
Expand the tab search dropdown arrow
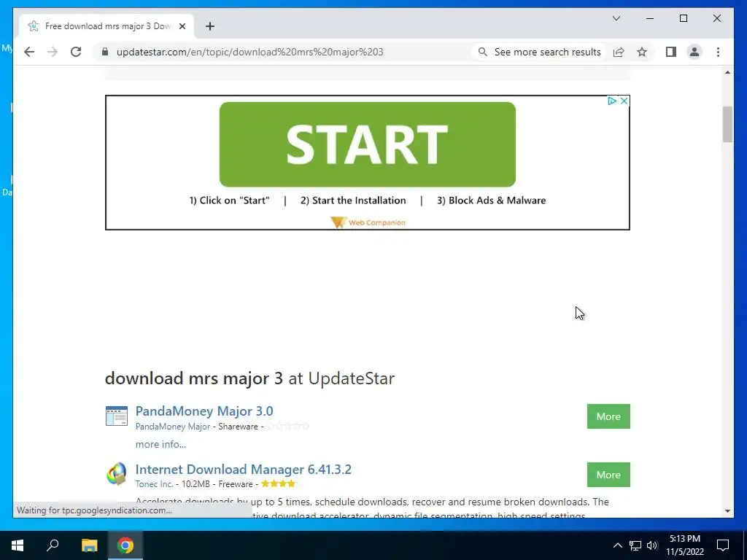[x=616, y=18]
